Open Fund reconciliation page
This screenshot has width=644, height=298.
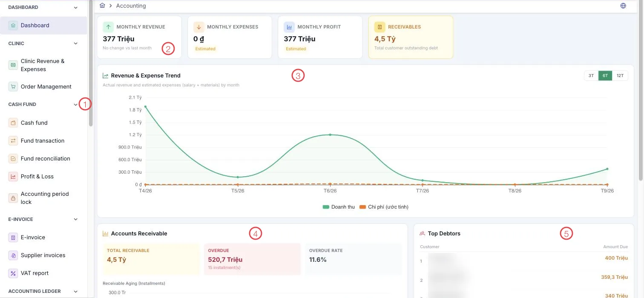coord(43,159)
